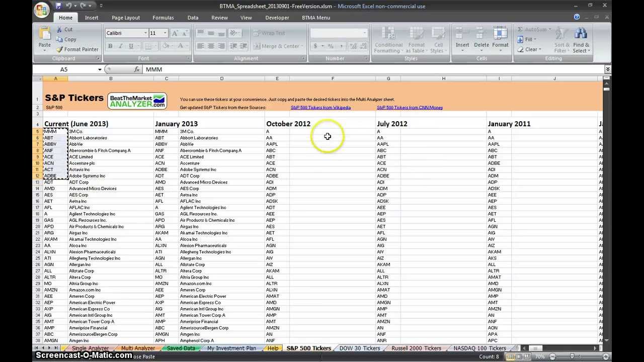Toggle Underline formatting

[x=131, y=46]
